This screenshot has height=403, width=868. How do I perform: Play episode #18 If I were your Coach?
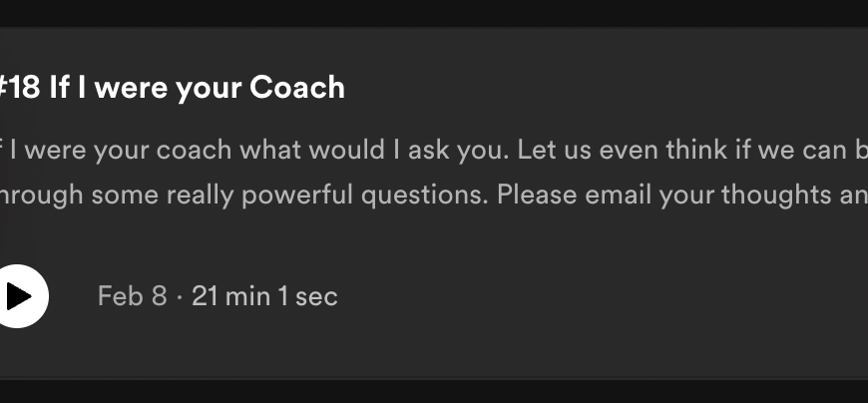click(18, 296)
